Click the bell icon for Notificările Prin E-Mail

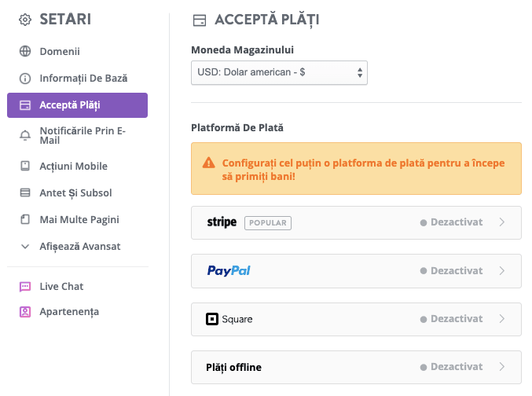click(25, 135)
